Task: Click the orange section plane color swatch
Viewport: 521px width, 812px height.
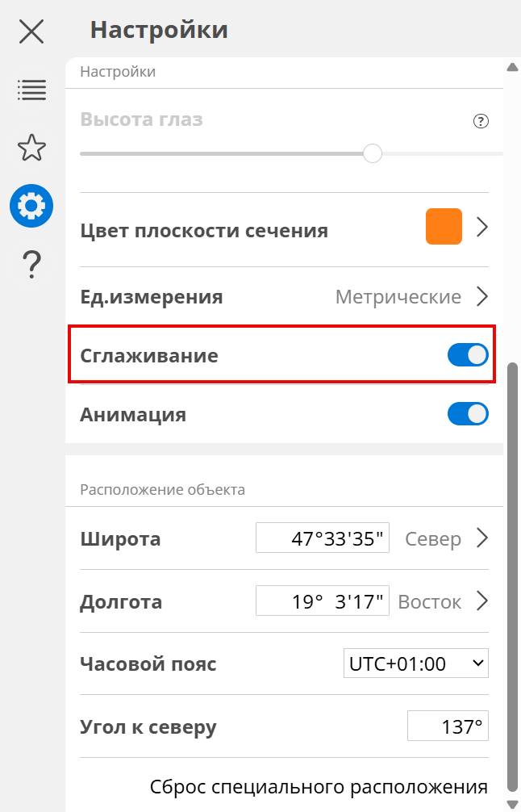Action: tap(444, 227)
